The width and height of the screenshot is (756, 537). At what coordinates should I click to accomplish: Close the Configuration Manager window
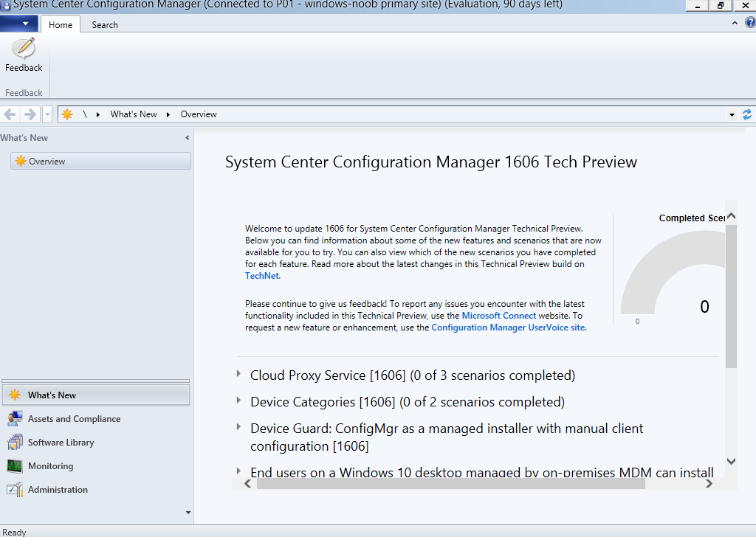tap(745, 6)
